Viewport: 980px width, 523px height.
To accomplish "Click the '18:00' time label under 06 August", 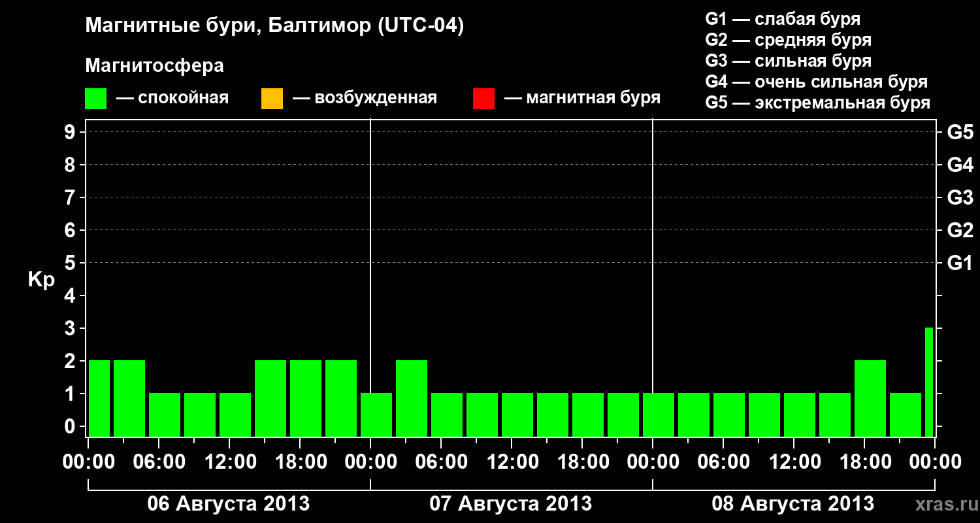I will pyautogui.click(x=301, y=462).
